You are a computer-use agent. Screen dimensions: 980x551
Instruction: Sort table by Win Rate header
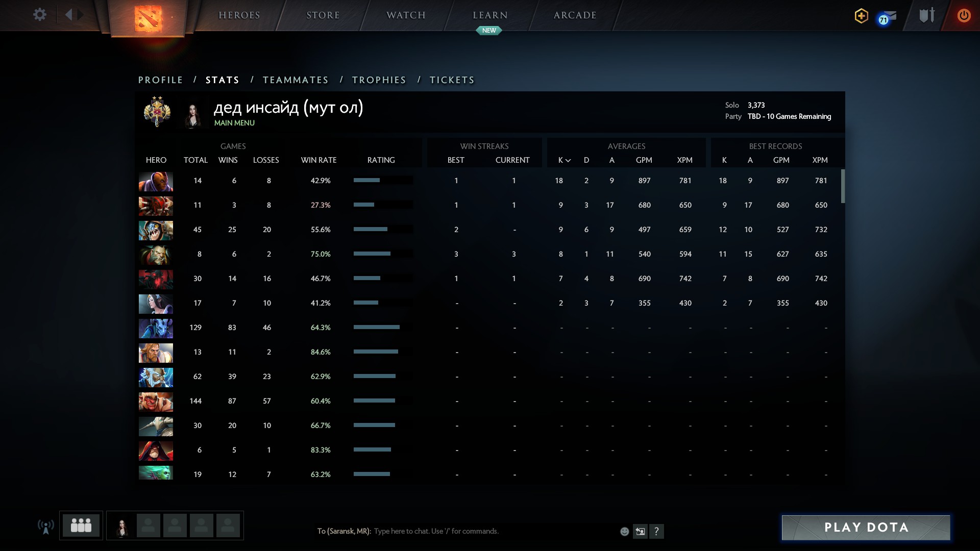click(x=318, y=160)
